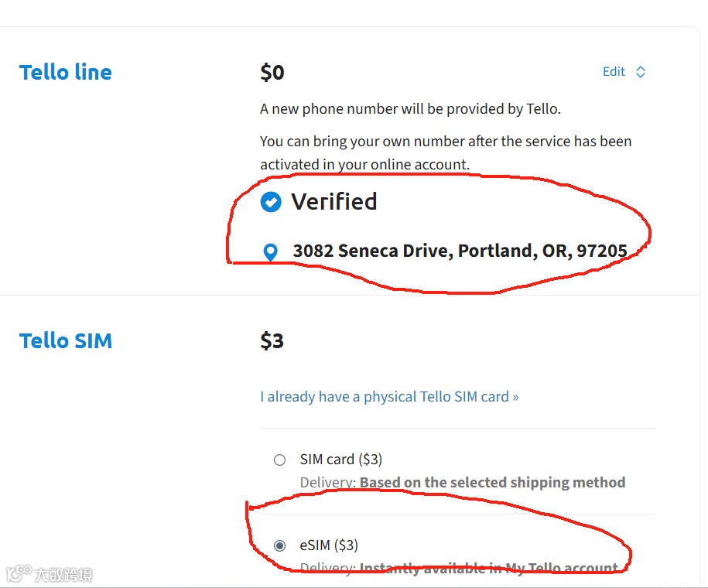Click the location pin icon
The width and height of the screenshot is (708, 588).
click(x=270, y=251)
